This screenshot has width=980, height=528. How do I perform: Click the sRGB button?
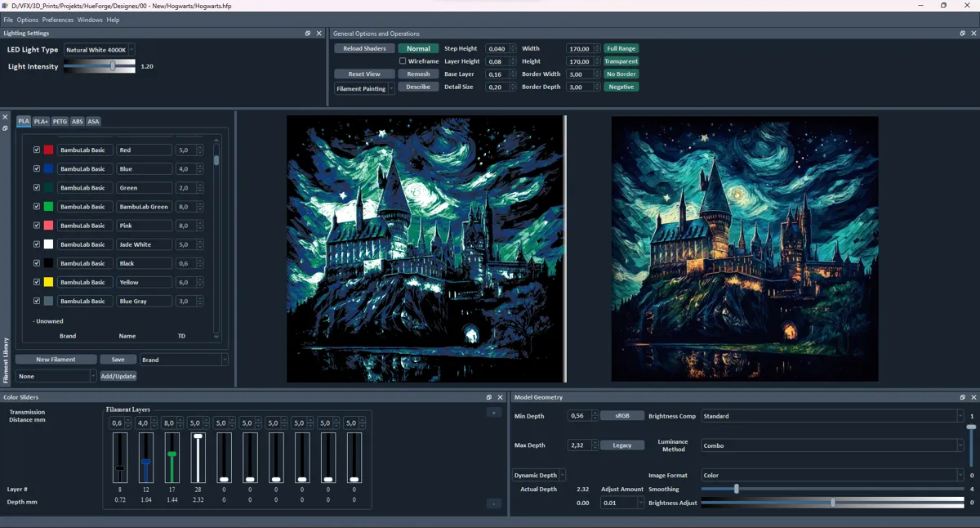coord(622,416)
